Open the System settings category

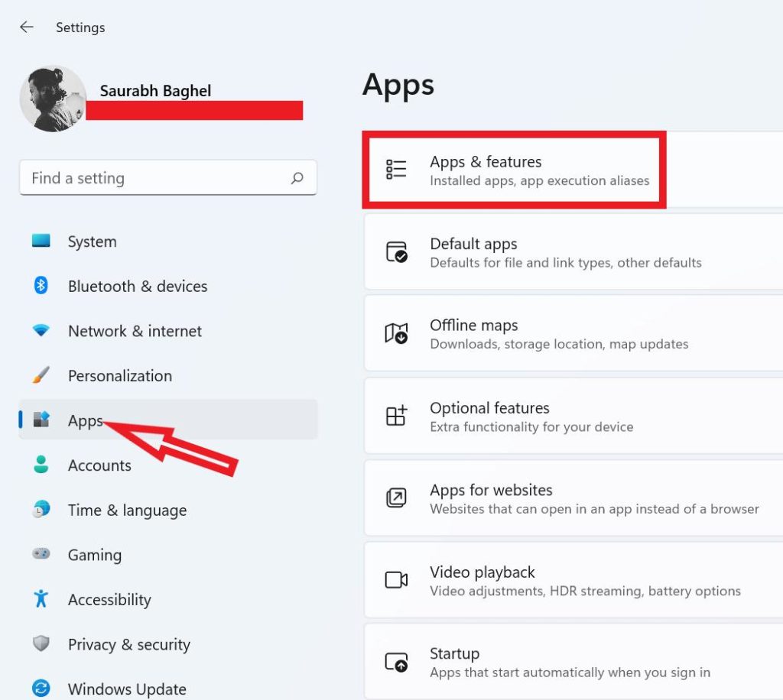click(x=92, y=241)
